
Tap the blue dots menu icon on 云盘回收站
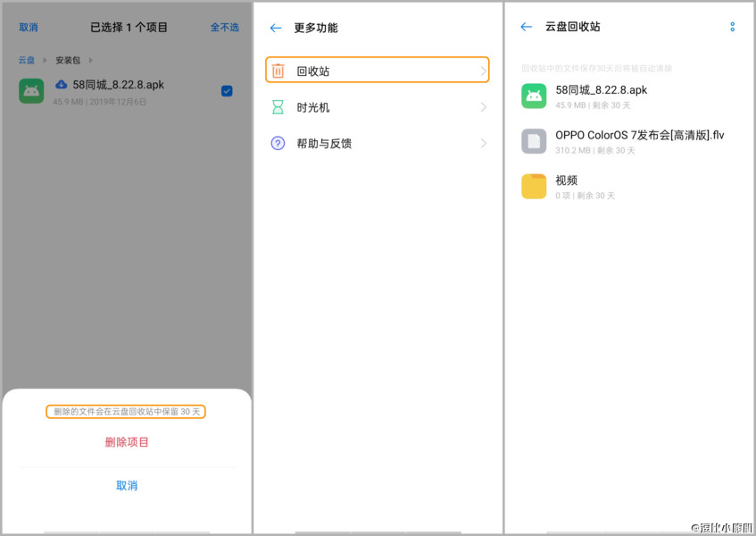(732, 27)
